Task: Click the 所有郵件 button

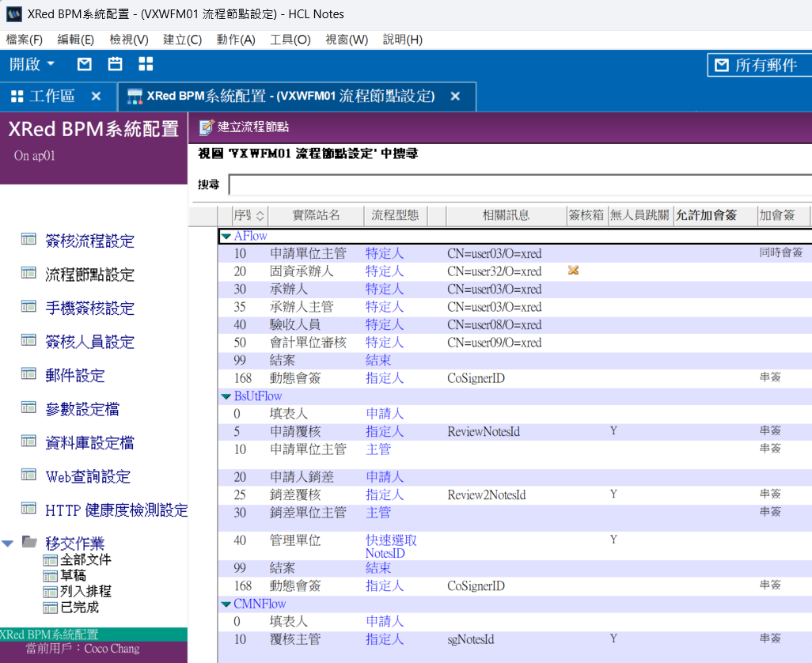Action: (x=758, y=65)
